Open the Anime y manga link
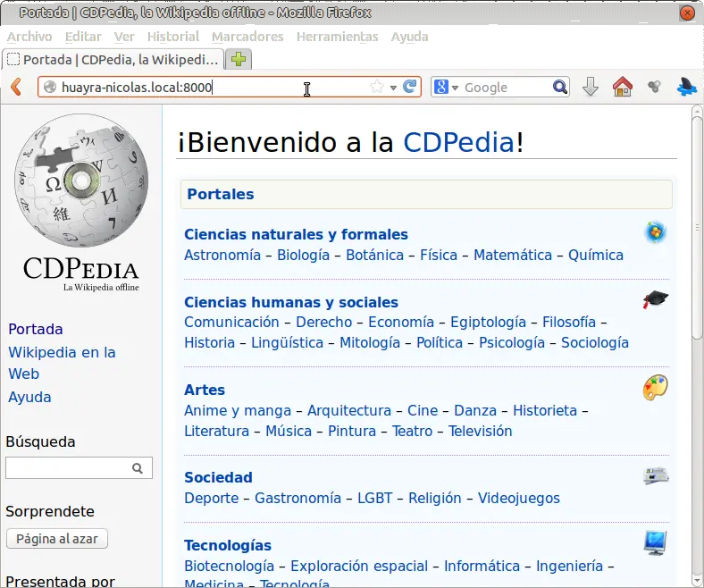 tap(238, 410)
